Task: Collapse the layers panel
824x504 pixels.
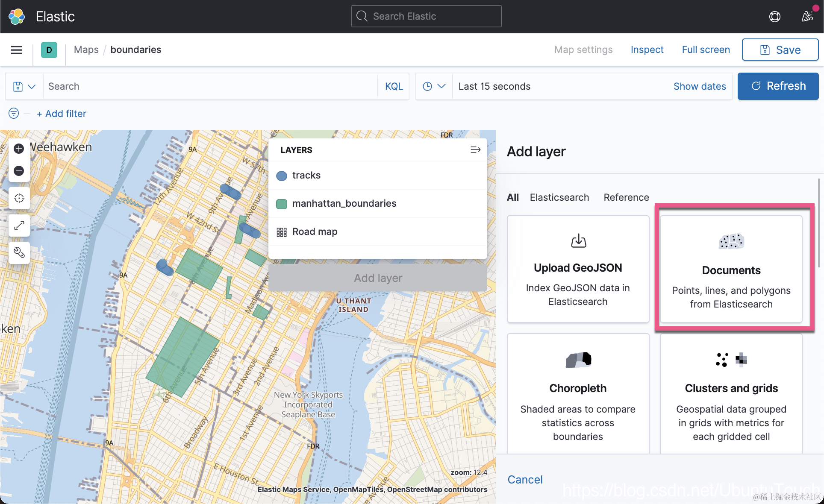Action: (475, 150)
